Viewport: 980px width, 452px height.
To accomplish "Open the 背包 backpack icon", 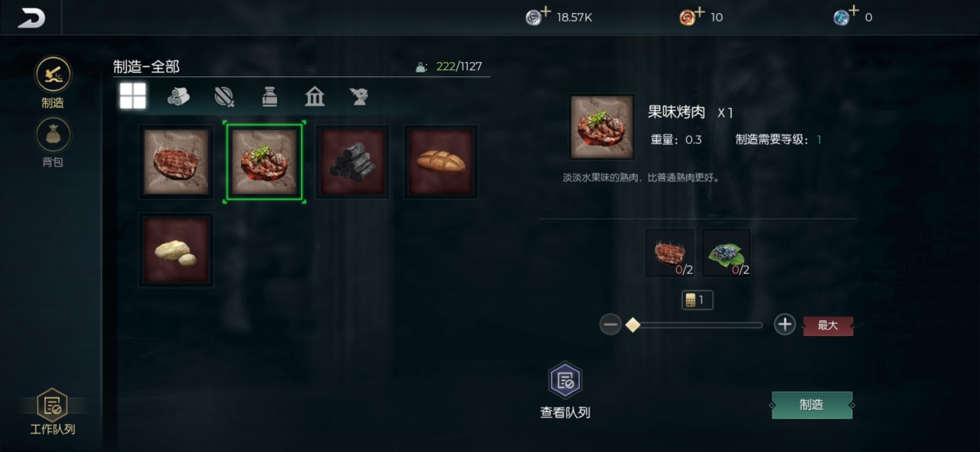I will pyautogui.click(x=53, y=135).
